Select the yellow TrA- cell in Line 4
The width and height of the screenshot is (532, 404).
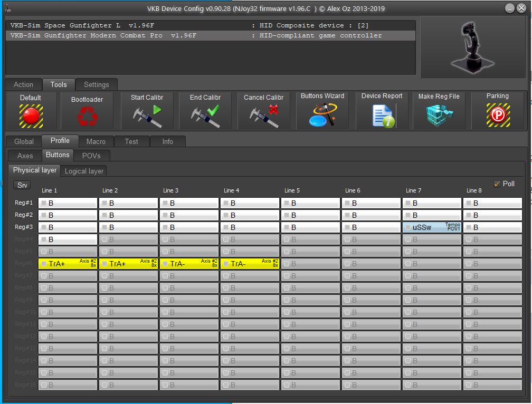(x=250, y=264)
